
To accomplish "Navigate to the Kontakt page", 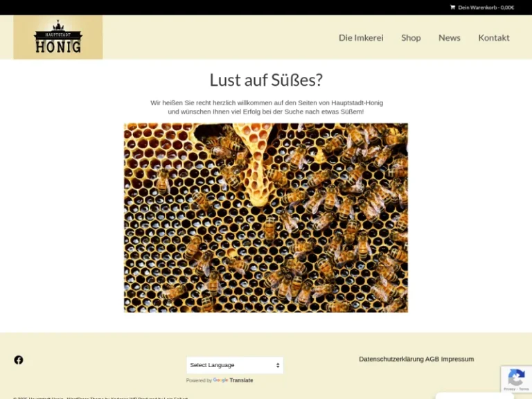I will (494, 37).
